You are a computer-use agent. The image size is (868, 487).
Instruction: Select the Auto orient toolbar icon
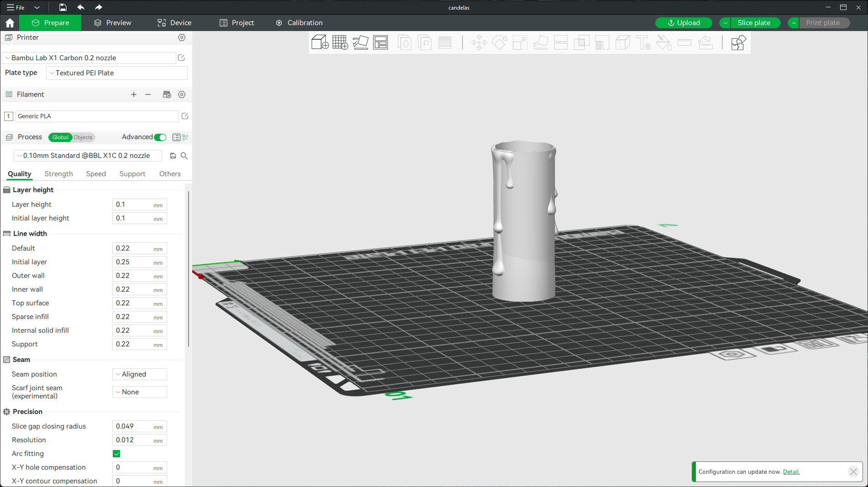point(360,42)
